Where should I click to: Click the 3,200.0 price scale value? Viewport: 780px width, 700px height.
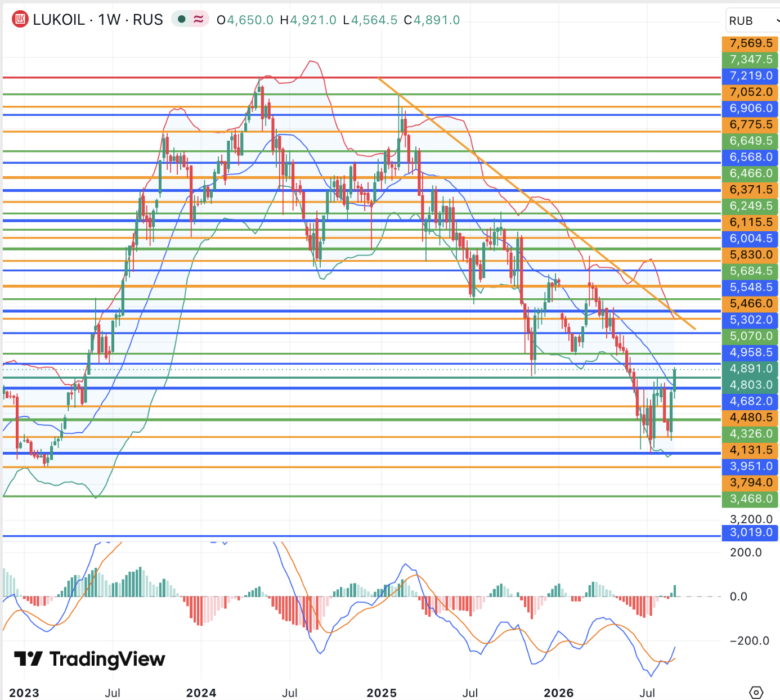tap(751, 519)
